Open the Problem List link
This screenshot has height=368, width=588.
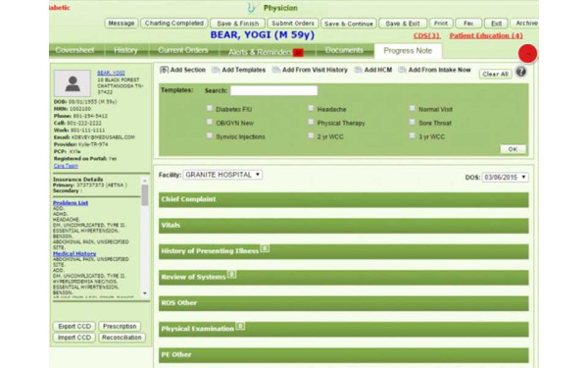(x=71, y=203)
